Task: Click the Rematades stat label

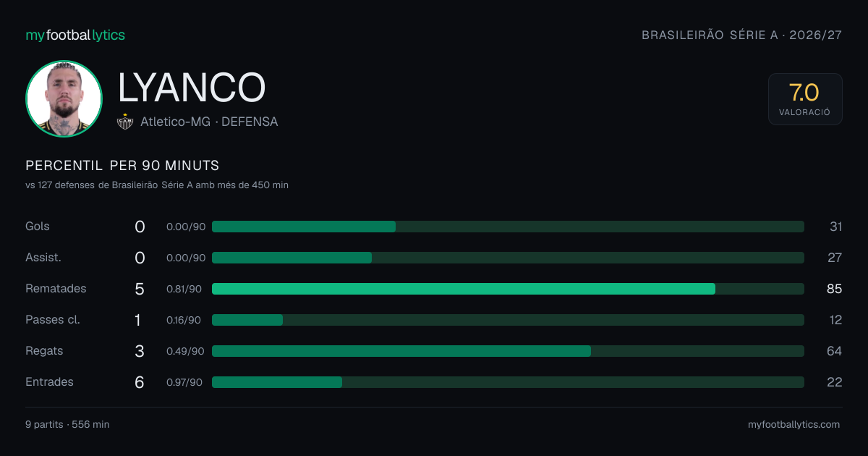Action: click(56, 289)
